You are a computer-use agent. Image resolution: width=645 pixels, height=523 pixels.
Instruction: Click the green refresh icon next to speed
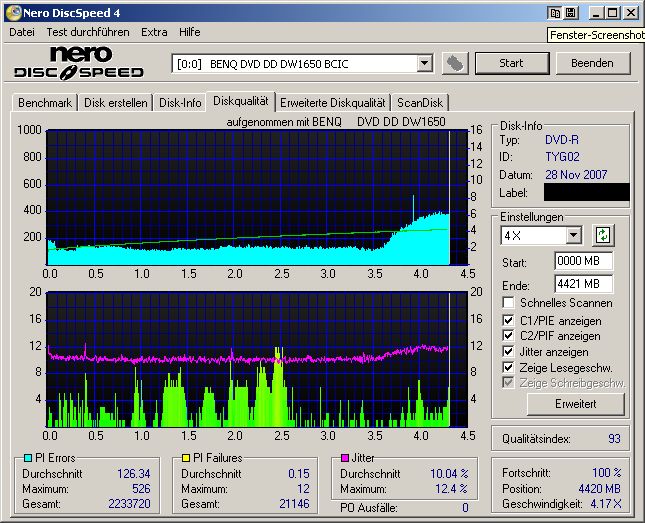point(603,236)
